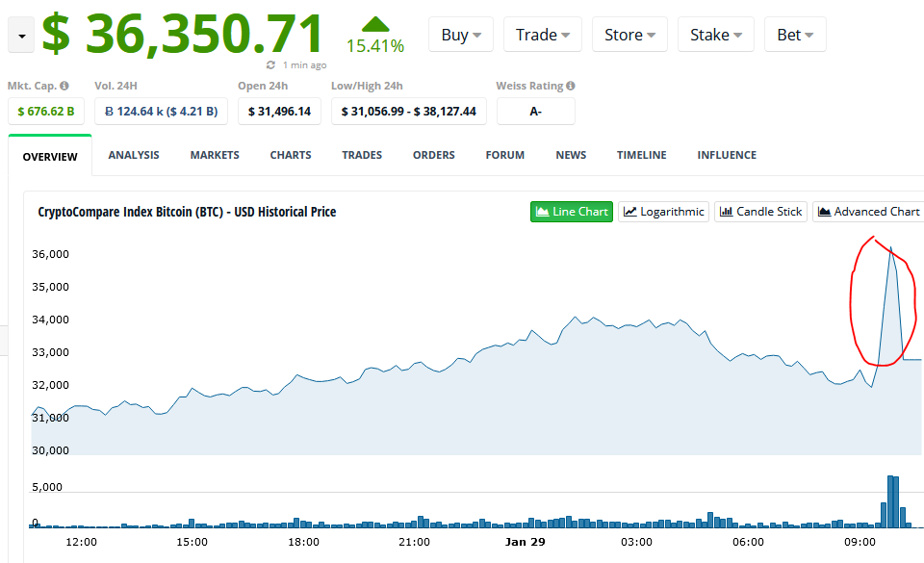The image size is (924, 563).
Task: View the News tab
Action: tap(571, 155)
